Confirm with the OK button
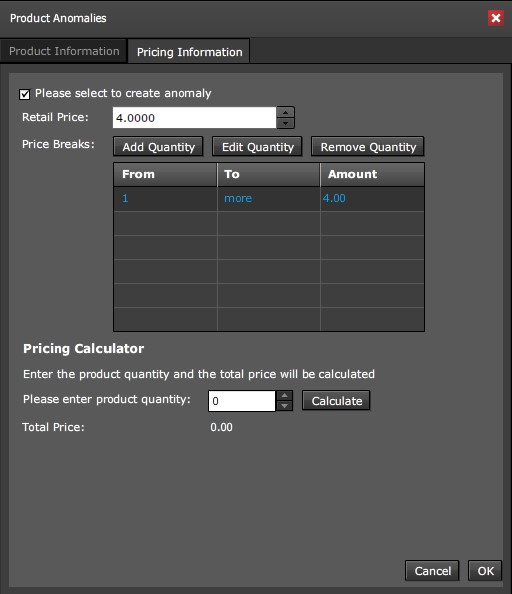The width and height of the screenshot is (512, 594). tap(485, 571)
